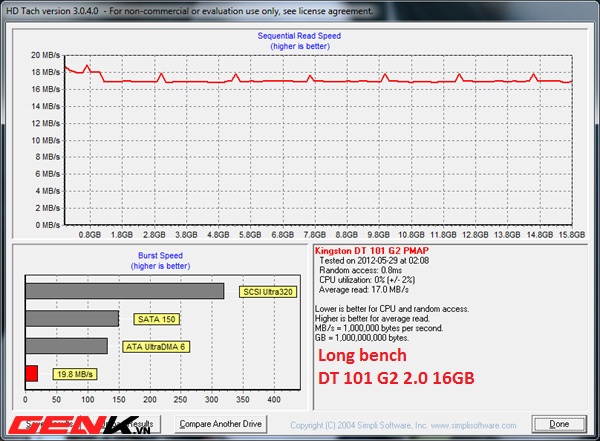Click Compare Another Drive button

coord(220,424)
